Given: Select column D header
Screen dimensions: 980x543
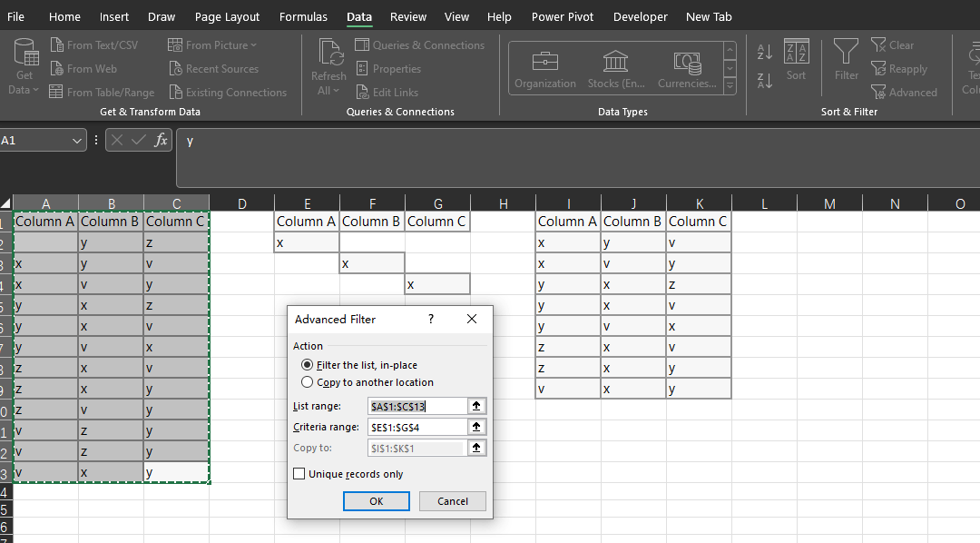Looking at the screenshot, I should [242, 203].
